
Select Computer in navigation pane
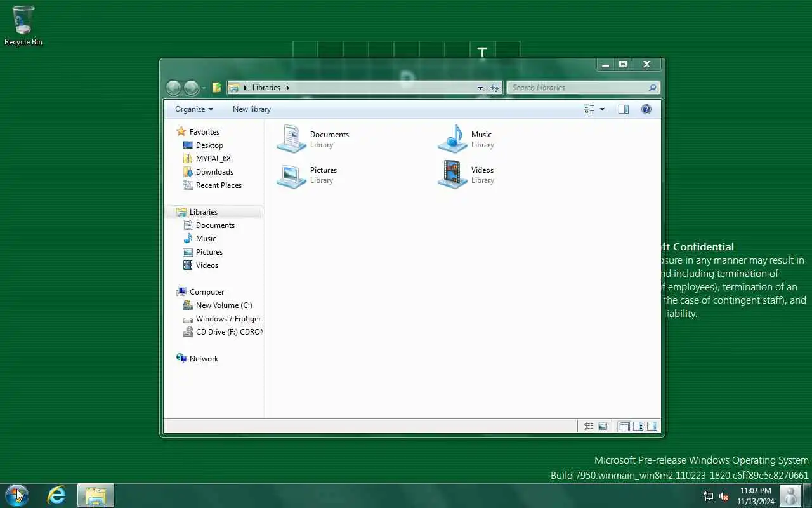pyautogui.click(x=200, y=291)
